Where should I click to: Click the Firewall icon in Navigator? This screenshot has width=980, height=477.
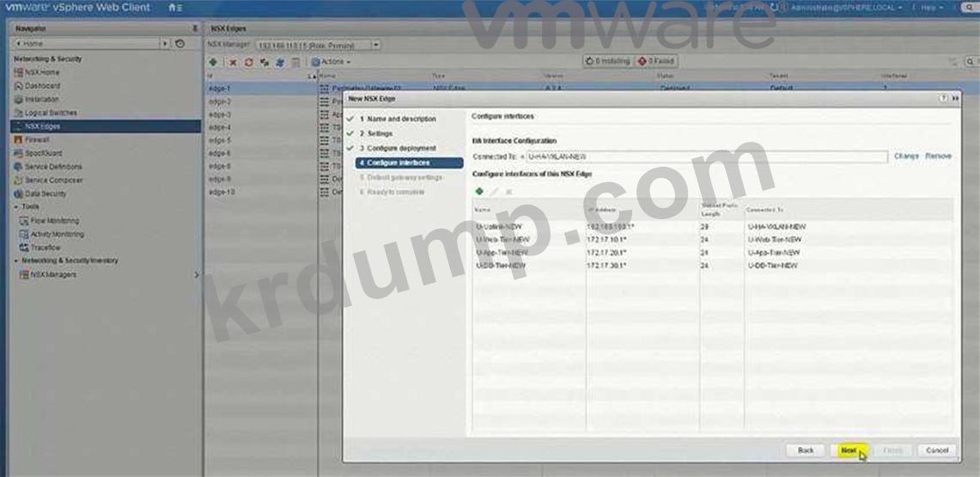(19, 140)
